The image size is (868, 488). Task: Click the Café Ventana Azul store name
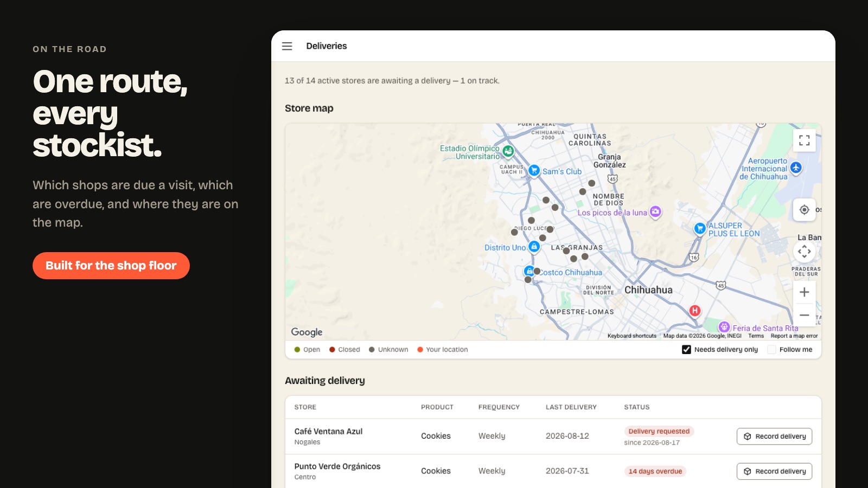[328, 432]
